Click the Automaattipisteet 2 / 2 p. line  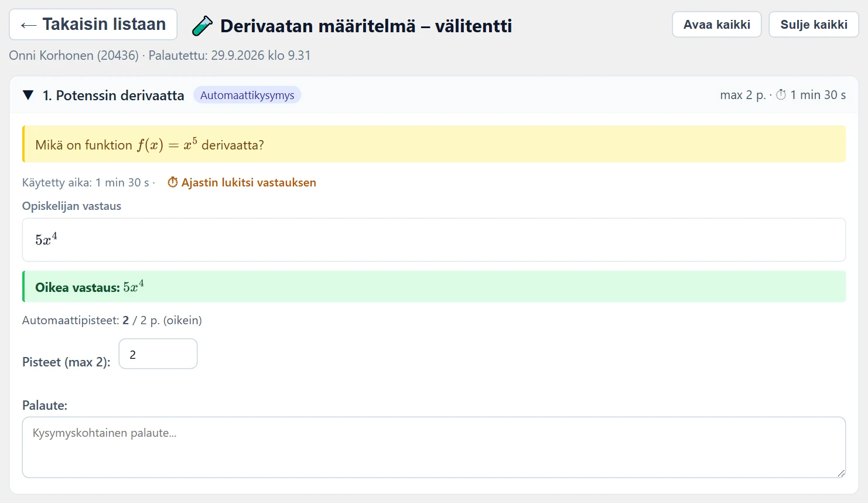(x=112, y=320)
